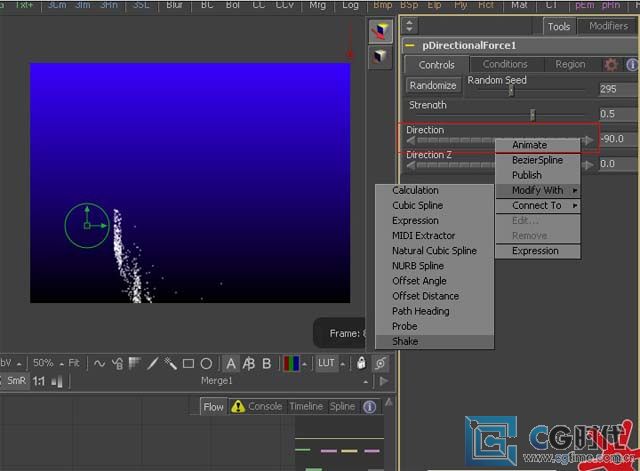640x471 pixels.
Task: Collapse pDirectionalForce1 with yellow minus
Action: tap(410, 45)
